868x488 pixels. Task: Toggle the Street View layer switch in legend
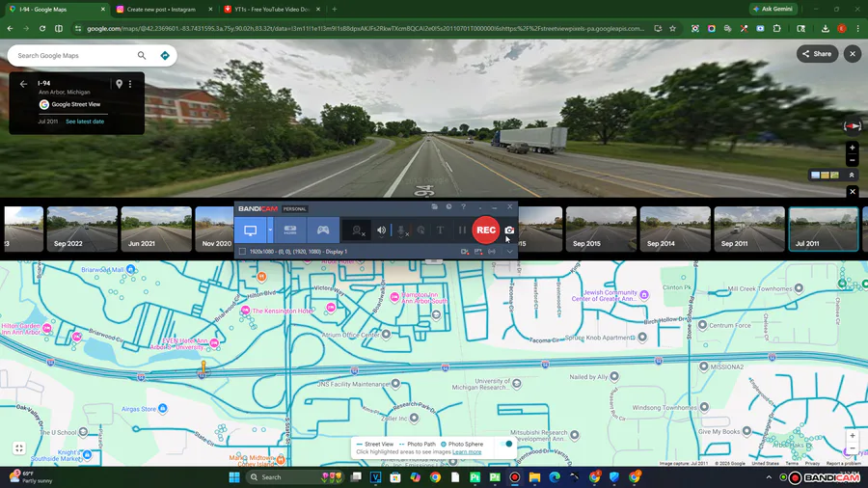point(506,444)
